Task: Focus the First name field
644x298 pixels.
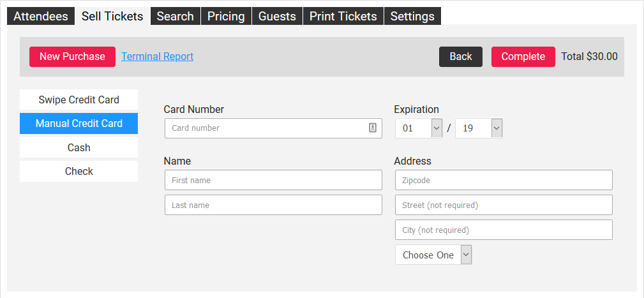Action: tap(273, 181)
